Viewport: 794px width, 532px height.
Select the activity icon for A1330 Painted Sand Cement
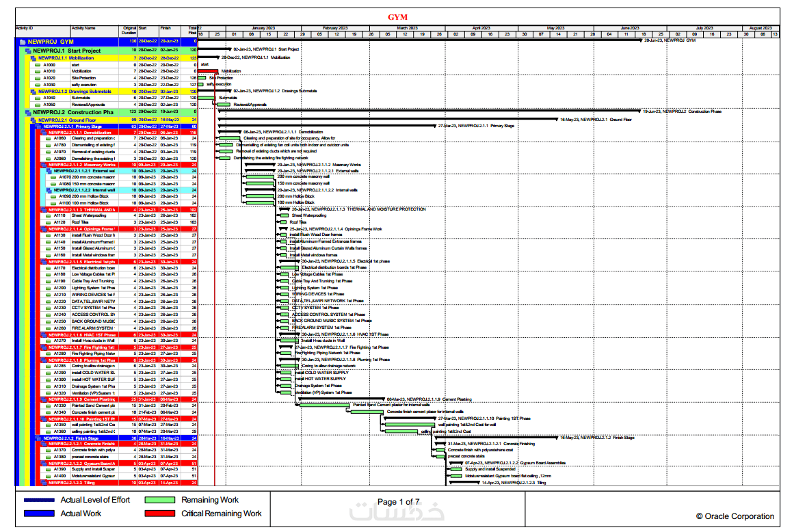coord(49,405)
